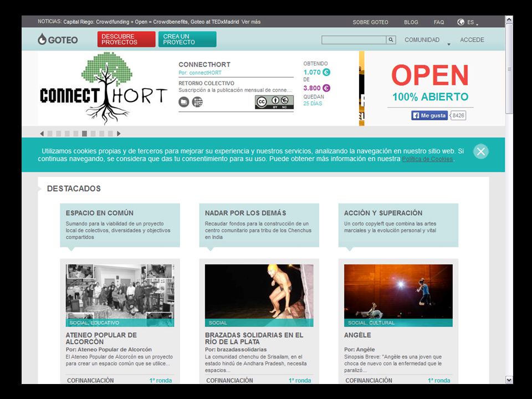Viewport: 532px width, 399px height.
Task: Click the Acción y Superación heading
Action: [383, 213]
